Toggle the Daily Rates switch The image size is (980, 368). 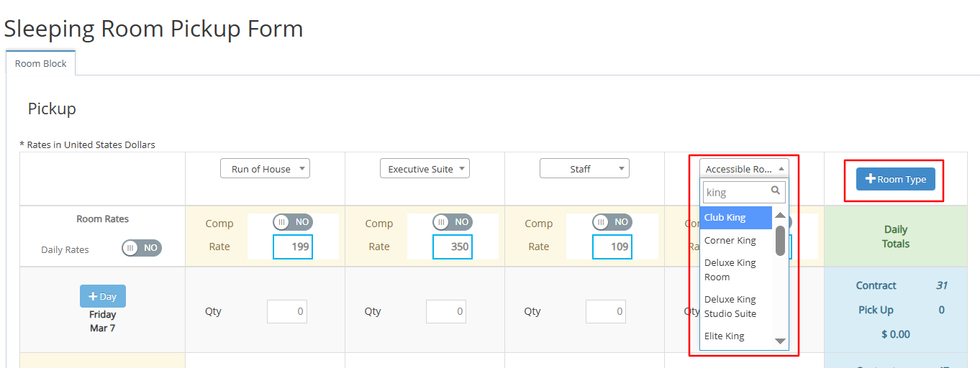point(142,248)
